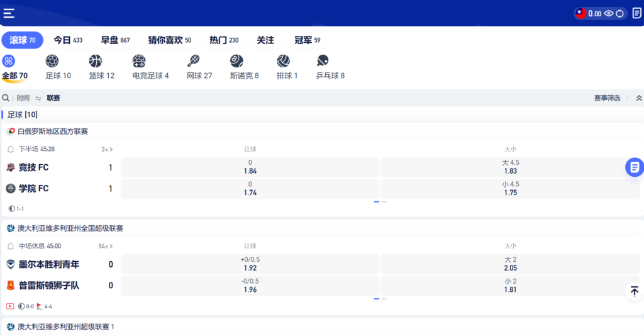Open 白俄罗斯地区西方联赛 league header
The width and height of the screenshot is (644, 336).
coord(322,132)
